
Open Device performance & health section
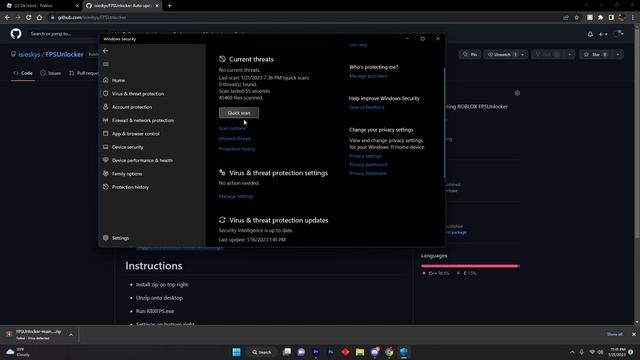tap(142, 160)
